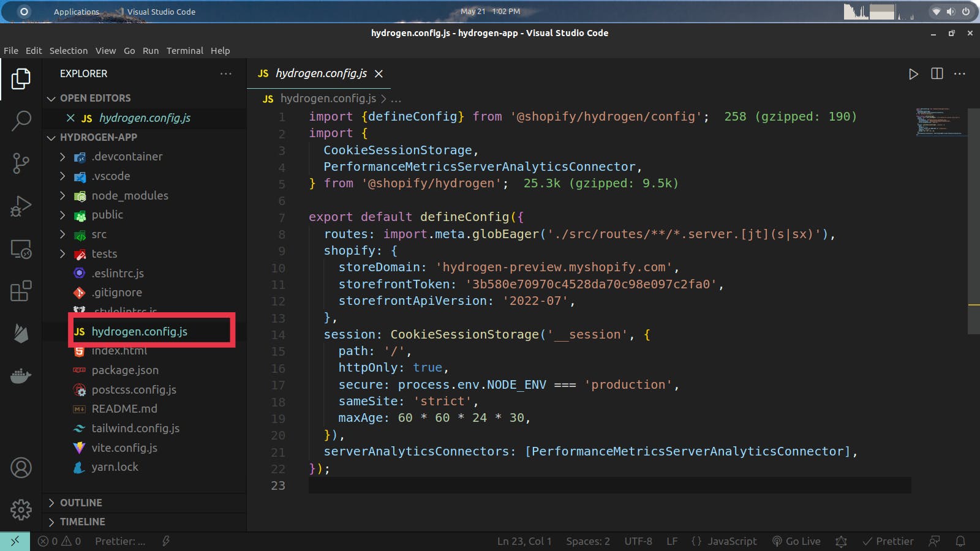This screenshot has height=551, width=980.
Task: Close hydrogen.config.js in Open Editors
Action: point(70,118)
